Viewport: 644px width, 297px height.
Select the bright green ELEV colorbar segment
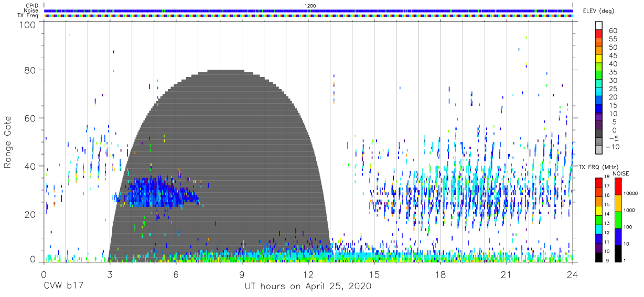(599, 75)
